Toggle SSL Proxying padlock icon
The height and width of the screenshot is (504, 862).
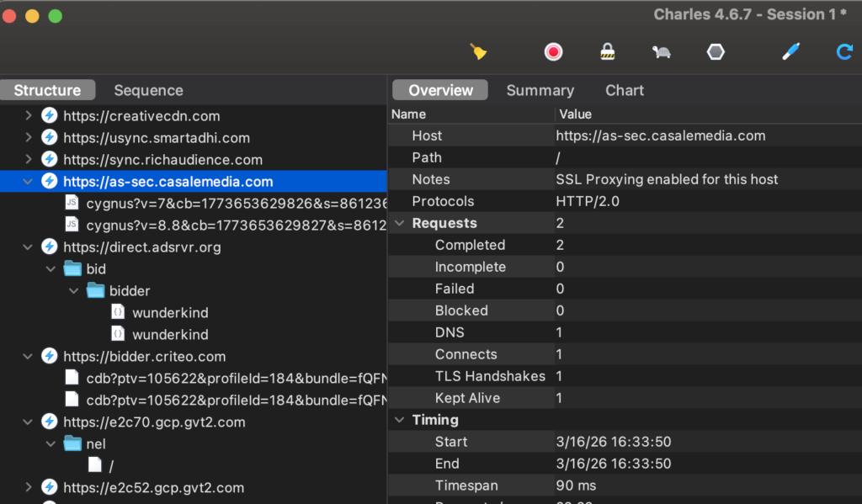[607, 52]
